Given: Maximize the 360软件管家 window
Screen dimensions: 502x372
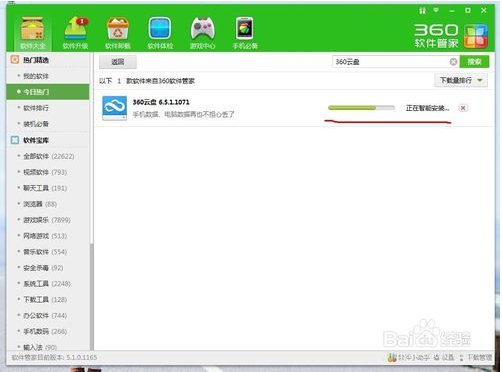Looking at the screenshot, I should [x=468, y=11].
